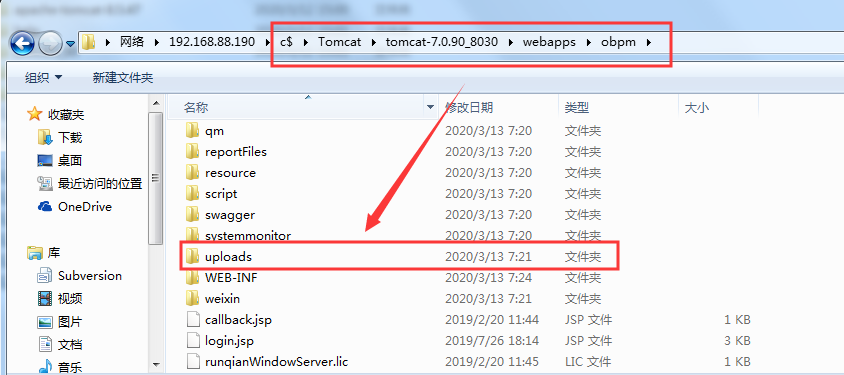The height and width of the screenshot is (375, 844).
Task: Select the runqianWindowServer.lic file name
Action: [x=277, y=362]
